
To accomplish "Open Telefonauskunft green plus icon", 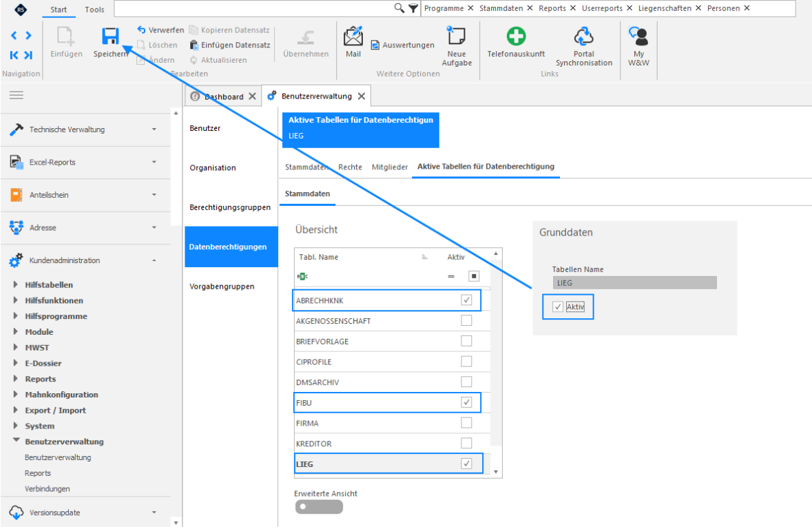I will click(516, 37).
